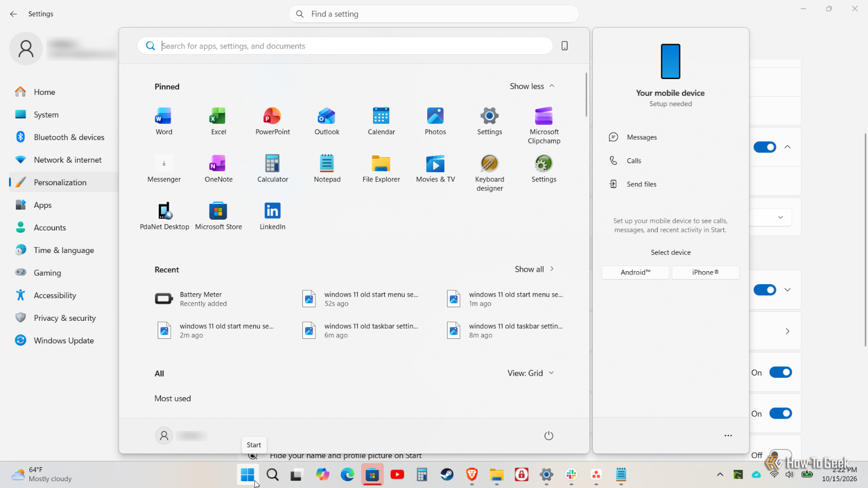Viewport: 868px width, 488px height.
Task: Choose iPhone® as the mobile device
Action: (705, 272)
